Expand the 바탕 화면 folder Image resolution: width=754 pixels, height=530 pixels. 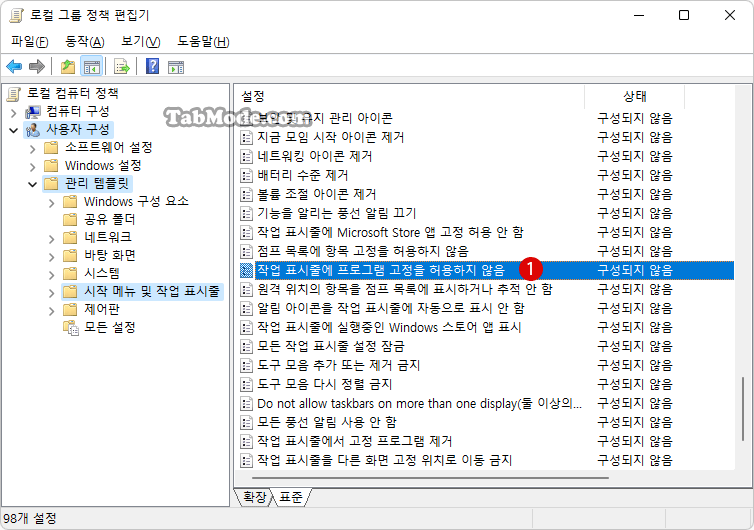pyautogui.click(x=51, y=256)
